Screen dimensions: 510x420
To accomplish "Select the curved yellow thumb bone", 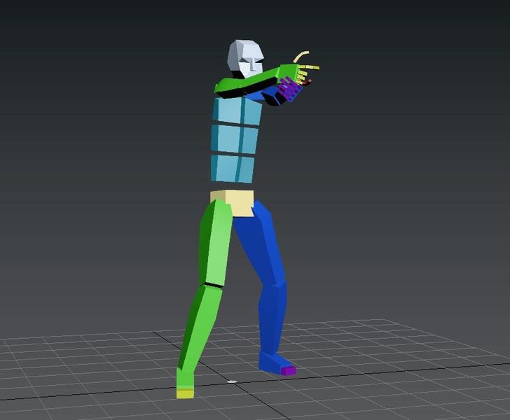I will pyautogui.click(x=301, y=56).
